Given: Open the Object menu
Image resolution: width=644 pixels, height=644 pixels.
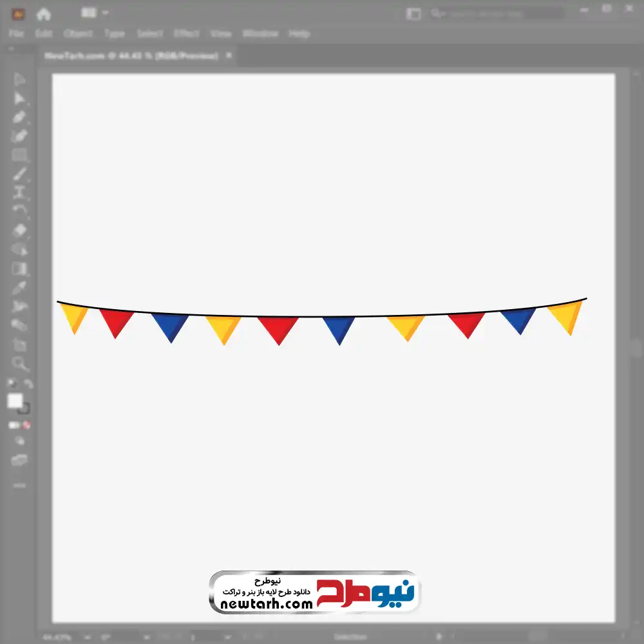Looking at the screenshot, I should [x=78, y=33].
